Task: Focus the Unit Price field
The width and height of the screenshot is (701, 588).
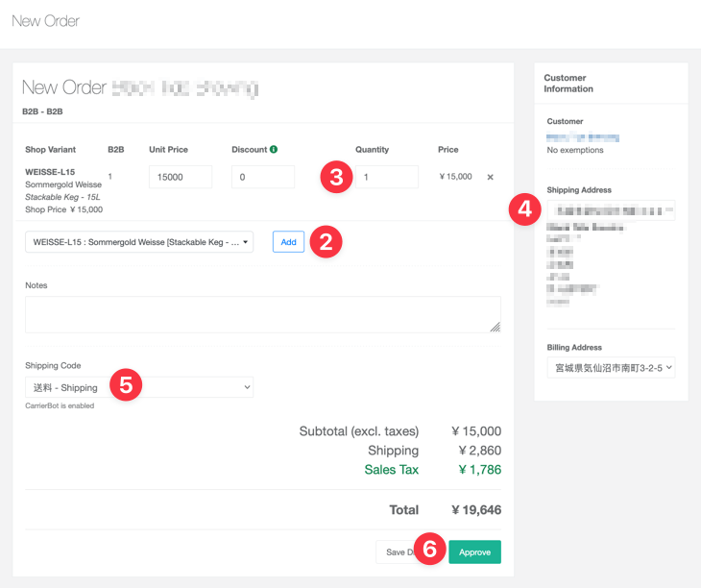Action: click(180, 177)
